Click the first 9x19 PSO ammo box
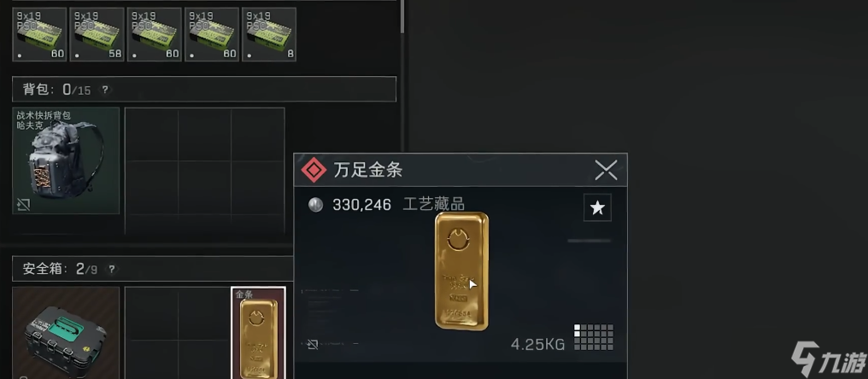This screenshot has width=868, height=379. pyautogui.click(x=39, y=34)
